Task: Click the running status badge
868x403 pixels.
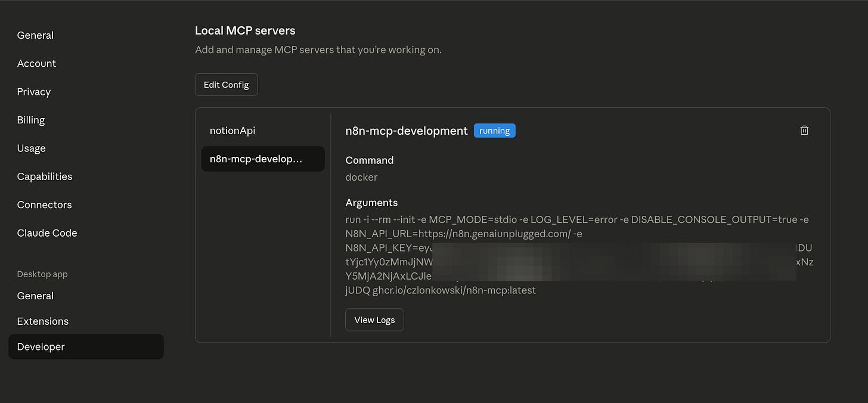Action: point(494,131)
